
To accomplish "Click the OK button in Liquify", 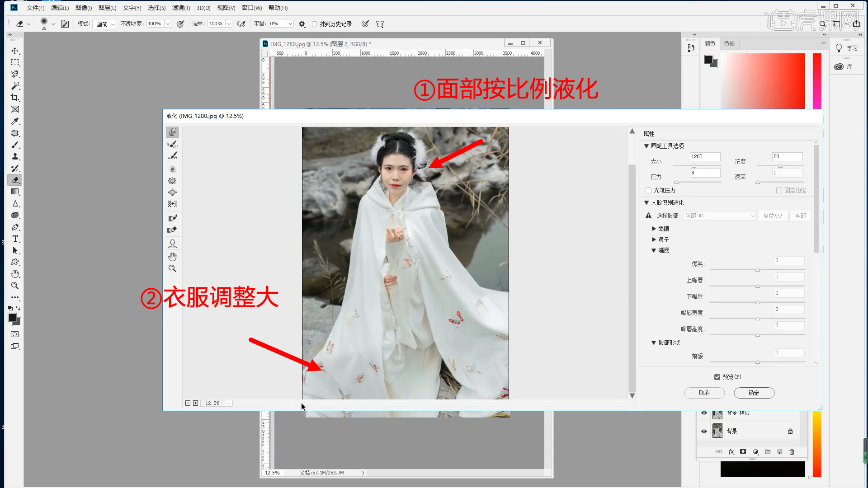I will (x=754, y=393).
